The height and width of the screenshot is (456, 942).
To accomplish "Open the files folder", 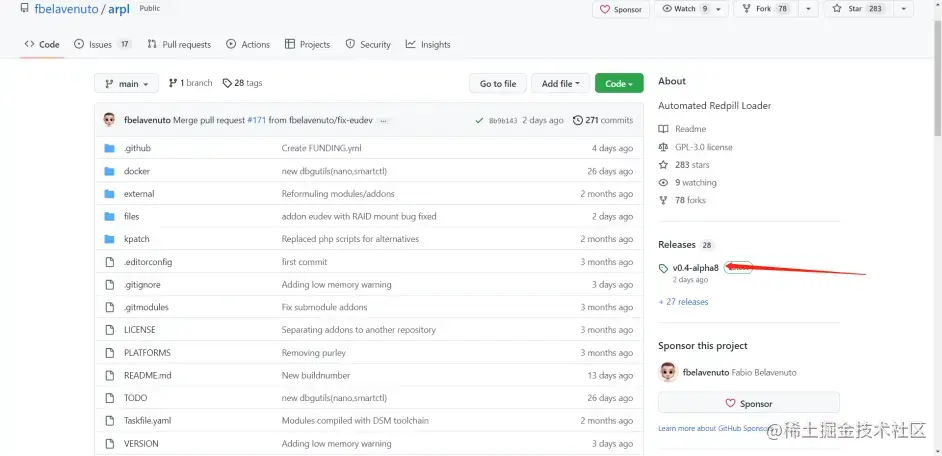I will [x=131, y=216].
